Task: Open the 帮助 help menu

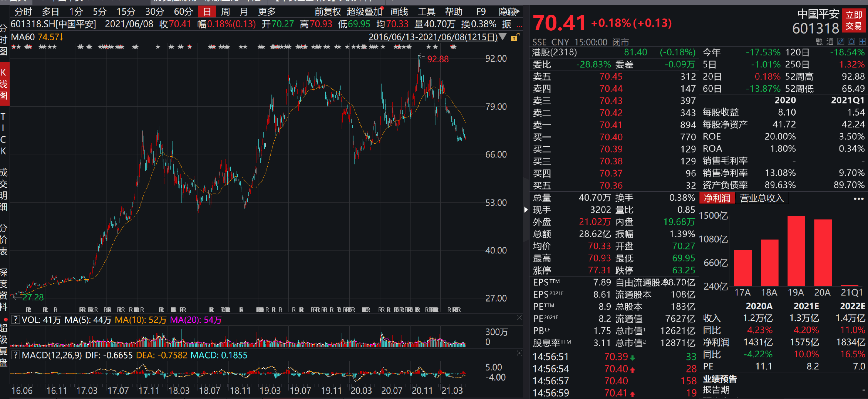Action: pyautogui.click(x=454, y=12)
